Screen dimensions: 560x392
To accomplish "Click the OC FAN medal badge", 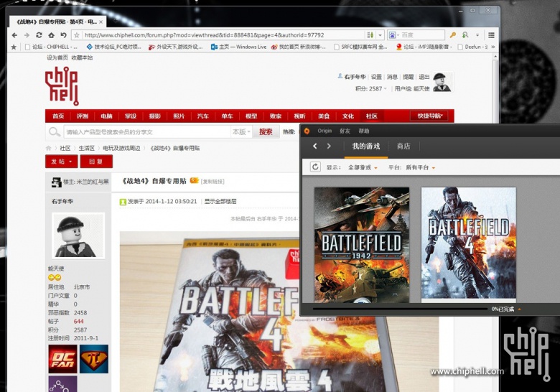I will click(x=63, y=359).
